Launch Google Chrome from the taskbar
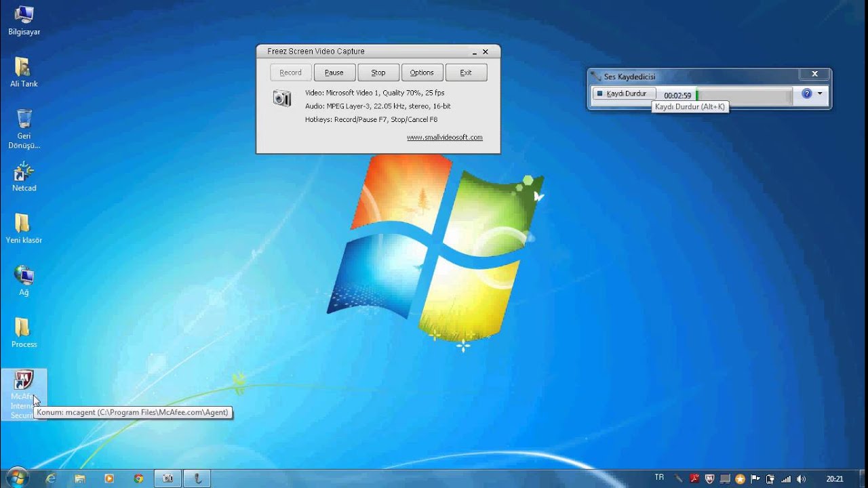Viewport: 868px width, 488px height. pyautogui.click(x=138, y=479)
